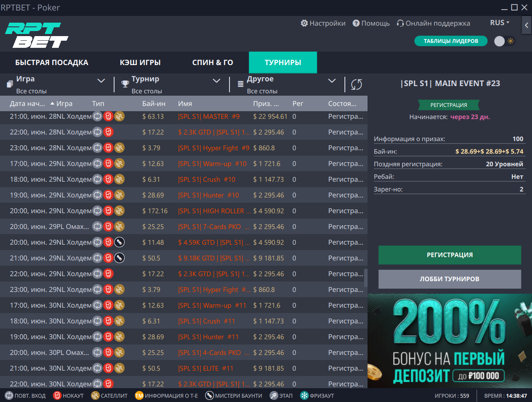
Task: Collapse the right side panel with chevron
Action: (526, 25)
